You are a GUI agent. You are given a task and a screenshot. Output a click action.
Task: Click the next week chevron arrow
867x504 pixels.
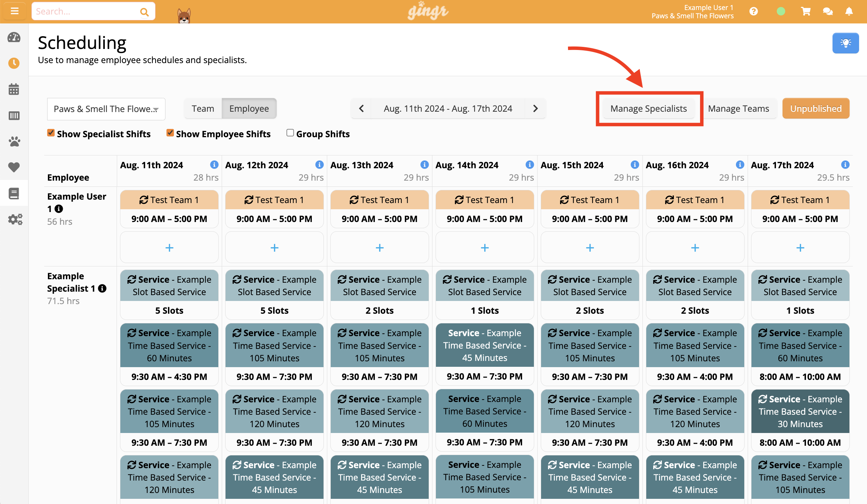[x=535, y=108]
